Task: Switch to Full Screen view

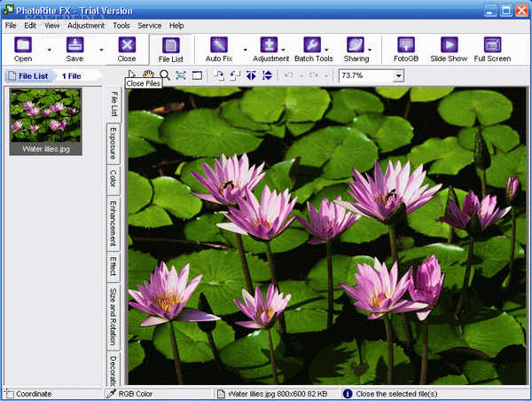Action: tap(492, 49)
